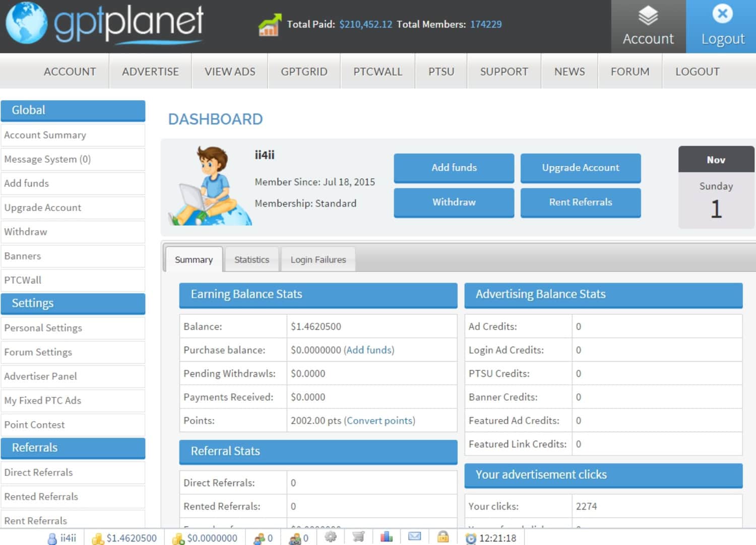The width and height of the screenshot is (756, 545).
Task: Click the gptplanet globe logo
Action: tap(26, 23)
